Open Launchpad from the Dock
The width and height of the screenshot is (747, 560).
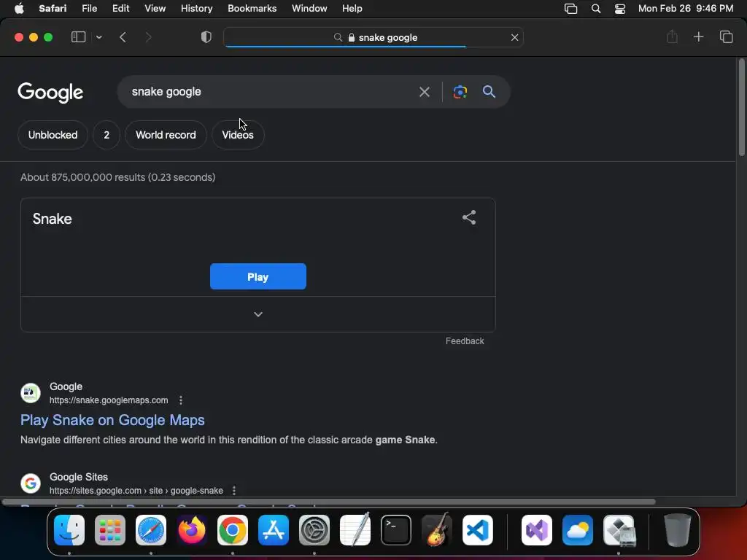click(110, 530)
